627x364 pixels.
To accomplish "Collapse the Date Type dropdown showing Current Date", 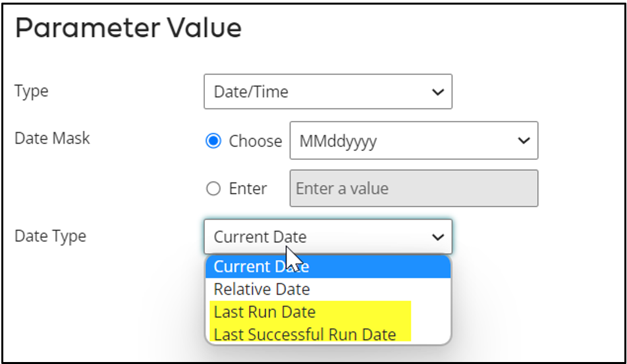I will [x=327, y=237].
